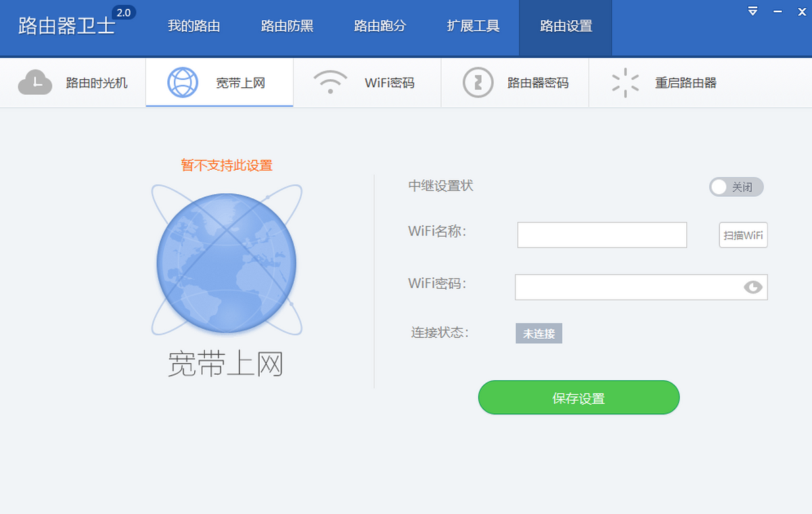Click the 未连接 status label
The height and width of the screenshot is (514, 812).
(x=539, y=333)
